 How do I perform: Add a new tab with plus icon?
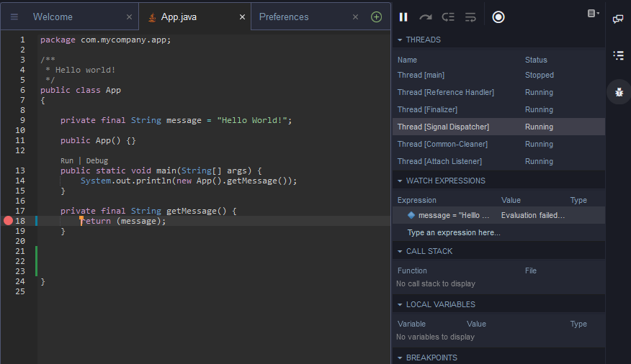(x=376, y=17)
